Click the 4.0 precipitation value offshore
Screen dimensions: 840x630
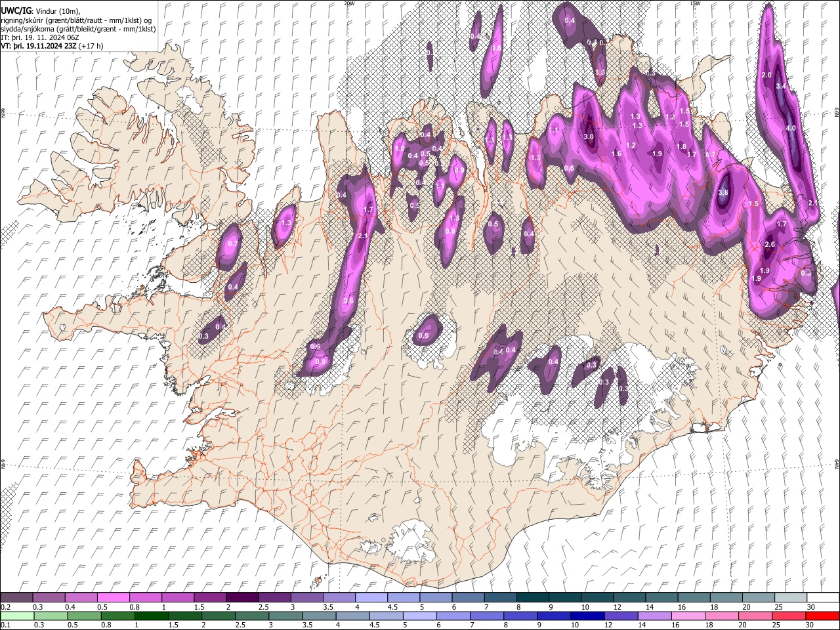[790, 129]
